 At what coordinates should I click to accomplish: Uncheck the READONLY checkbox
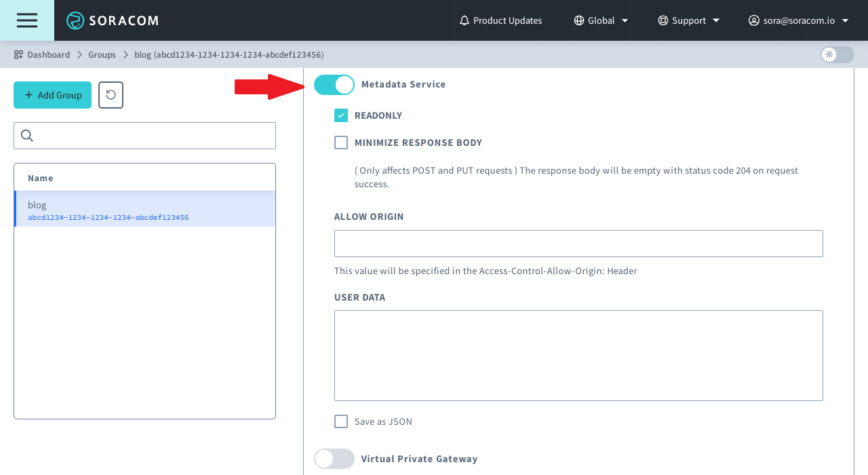coord(340,115)
